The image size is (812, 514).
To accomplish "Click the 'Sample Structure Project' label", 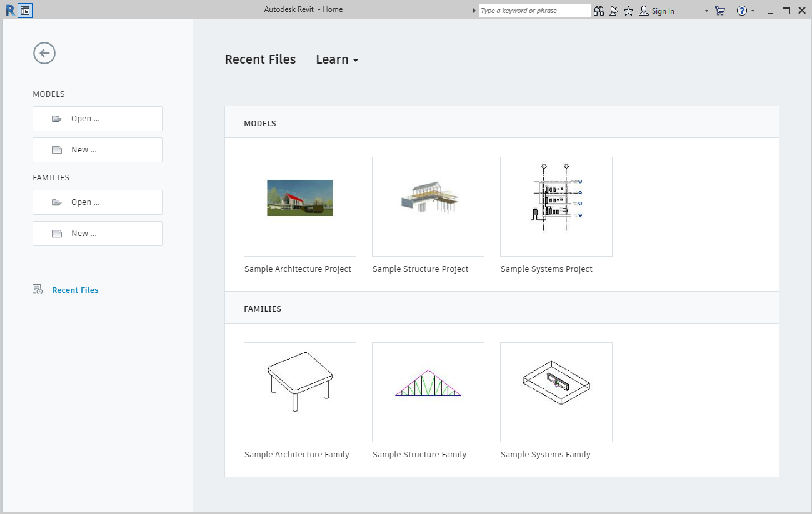I will (x=420, y=269).
